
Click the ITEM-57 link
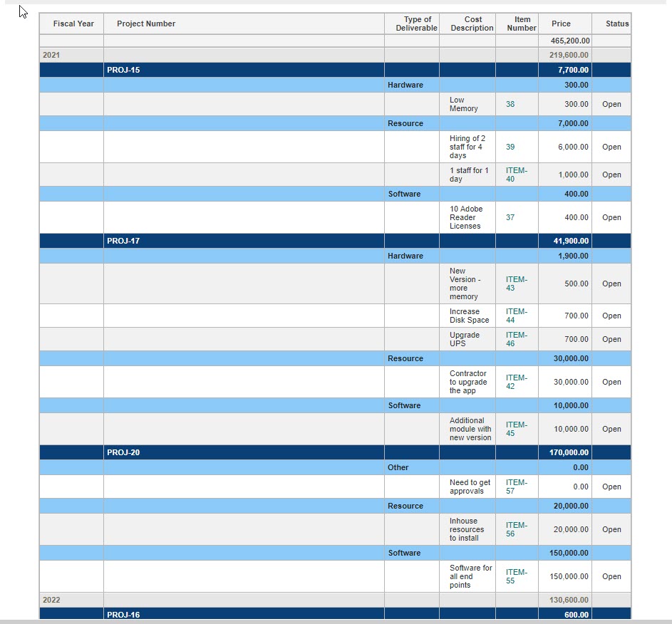(517, 487)
